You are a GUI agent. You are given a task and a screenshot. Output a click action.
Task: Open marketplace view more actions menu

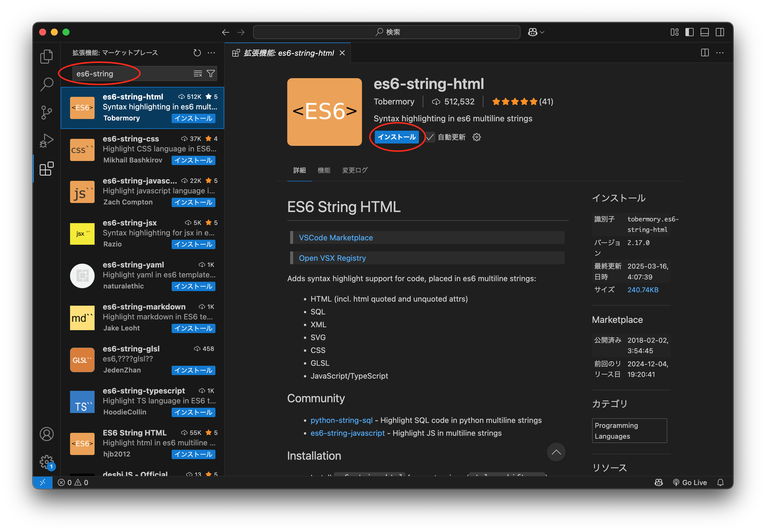click(x=212, y=53)
